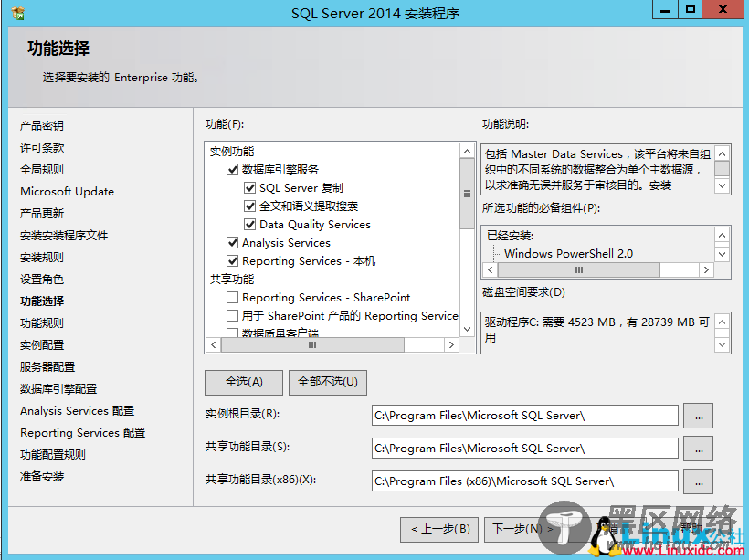This screenshot has height=560, width=749.
Task: Select 功能规则 step in sidebar
Action: tap(41, 323)
